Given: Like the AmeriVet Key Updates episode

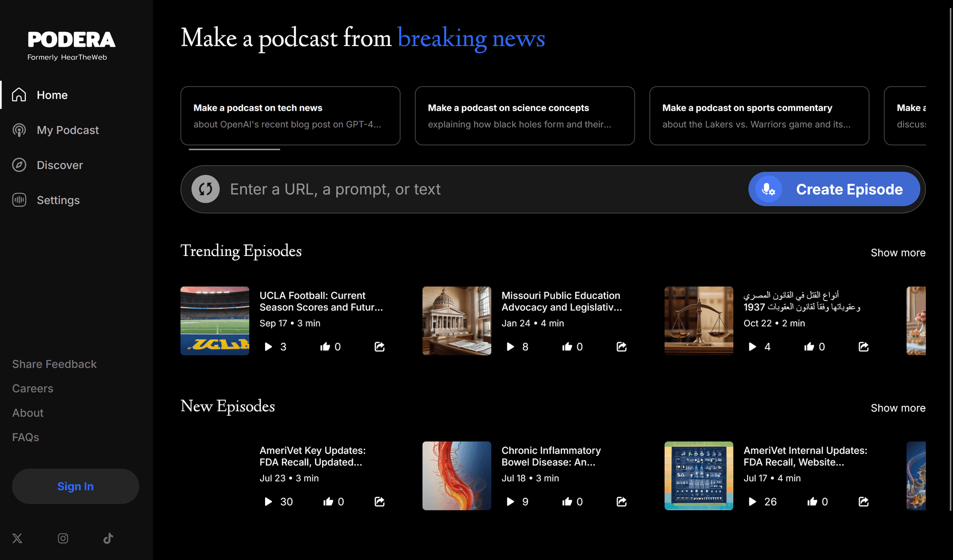Looking at the screenshot, I should click(x=328, y=502).
